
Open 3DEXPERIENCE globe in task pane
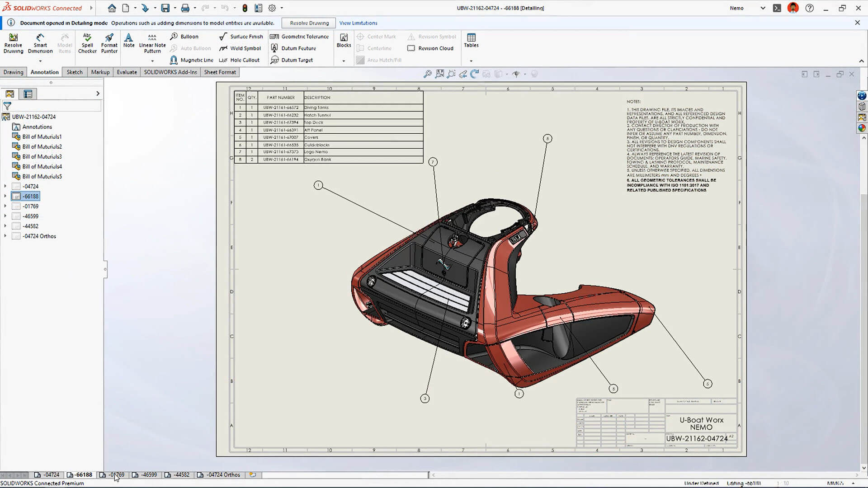(862, 96)
